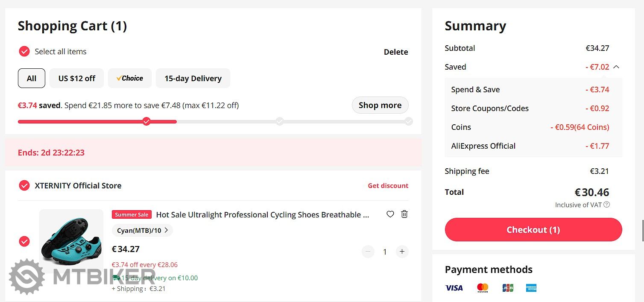The image size is (644, 302).
Task: Click the VAT info question mark icon
Action: [607, 205]
